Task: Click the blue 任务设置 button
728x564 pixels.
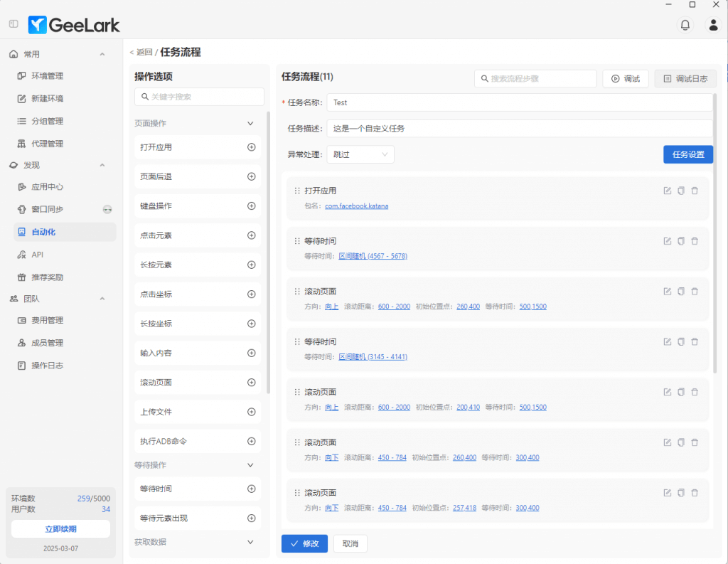Action: point(687,154)
